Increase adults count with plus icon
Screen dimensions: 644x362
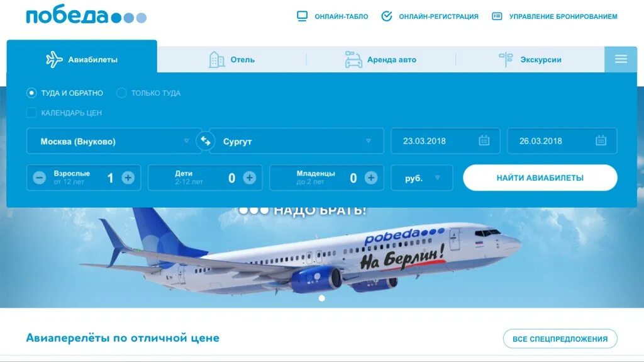[x=128, y=178]
